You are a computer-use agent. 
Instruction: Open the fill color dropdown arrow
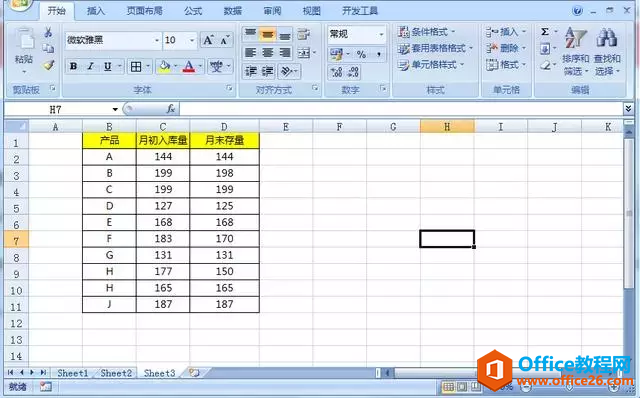(176, 66)
